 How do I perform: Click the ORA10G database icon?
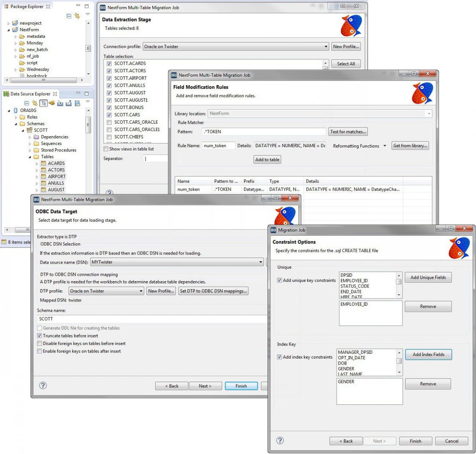tap(16, 110)
